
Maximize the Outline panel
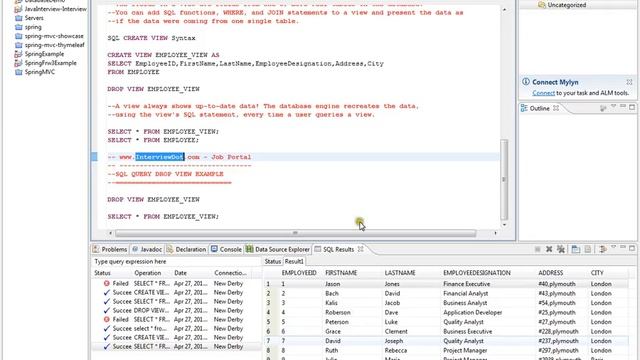click(x=632, y=107)
